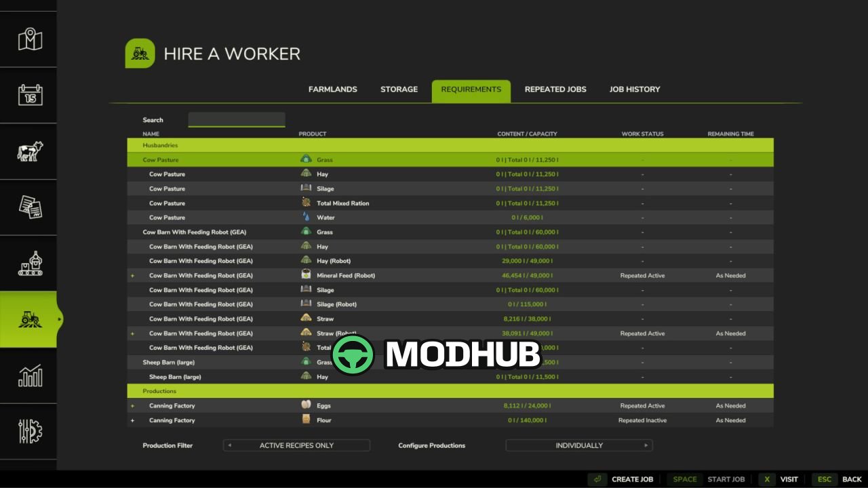Next Configure Productions option arrow

coord(646,445)
